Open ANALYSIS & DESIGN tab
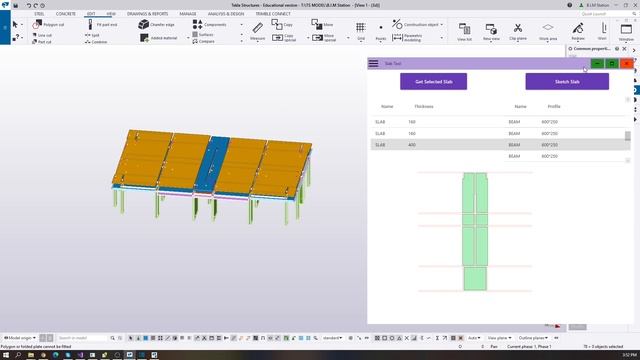Image resolution: width=640 pixels, height=360 pixels. [226, 14]
